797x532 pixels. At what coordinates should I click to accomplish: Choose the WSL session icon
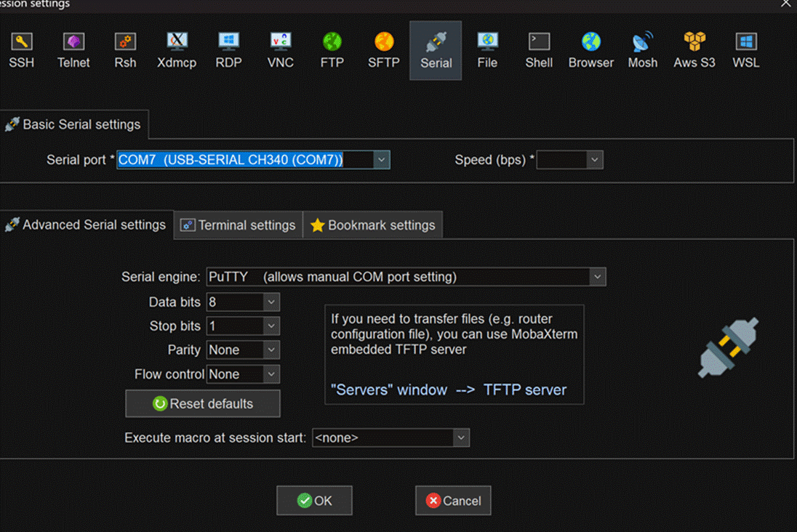[746, 50]
